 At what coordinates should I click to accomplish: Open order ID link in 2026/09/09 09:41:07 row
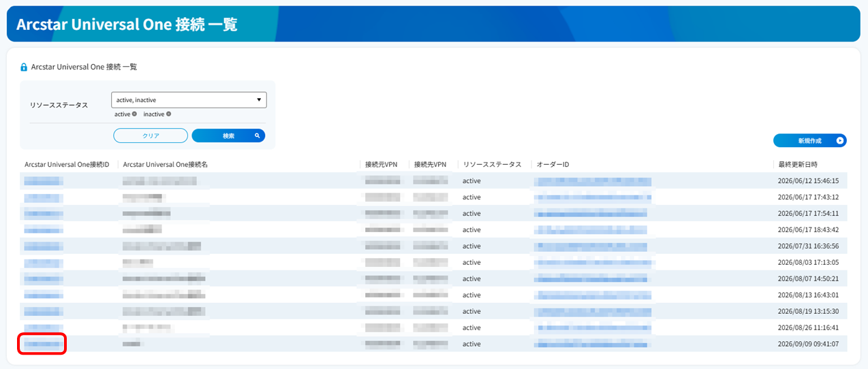(x=591, y=344)
